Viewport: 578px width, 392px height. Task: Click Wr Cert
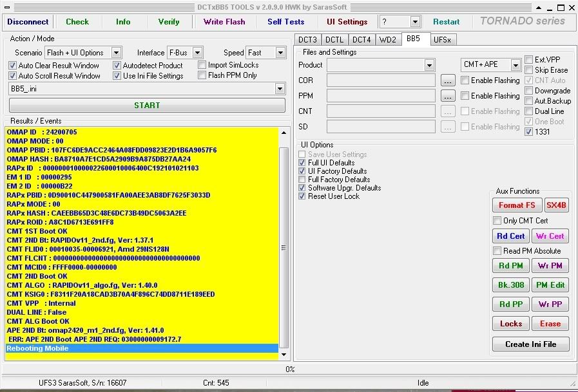(550, 236)
